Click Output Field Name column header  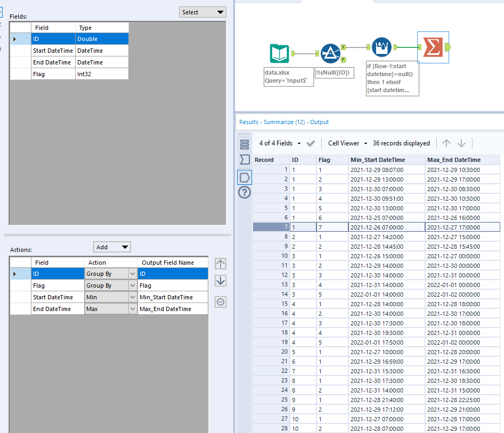[x=173, y=263]
